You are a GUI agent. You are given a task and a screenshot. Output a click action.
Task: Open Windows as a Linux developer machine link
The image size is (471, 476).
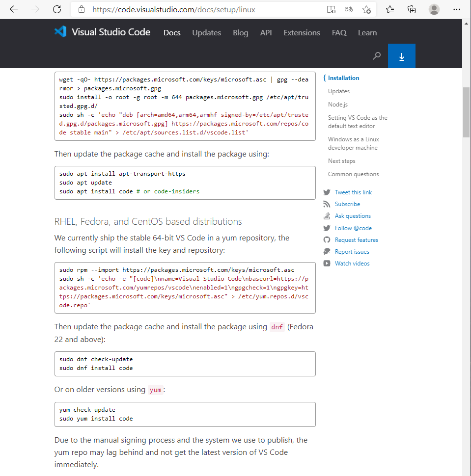pyautogui.click(x=354, y=143)
